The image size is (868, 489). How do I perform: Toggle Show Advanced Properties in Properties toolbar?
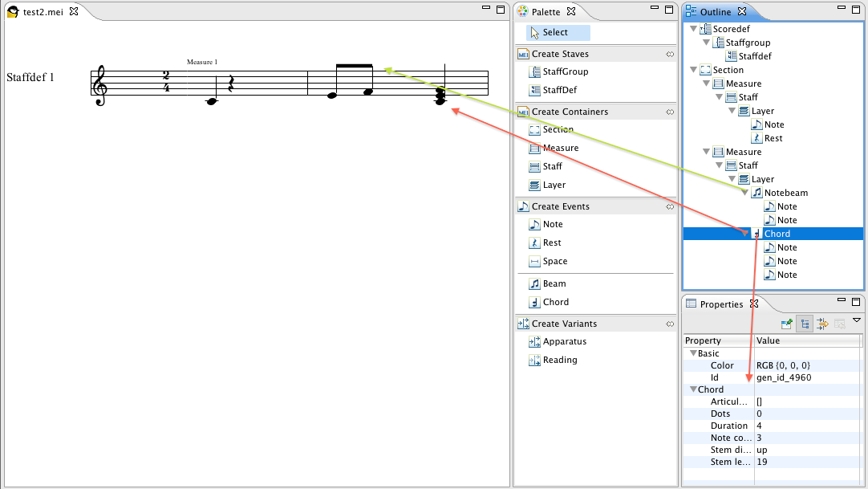(x=821, y=324)
